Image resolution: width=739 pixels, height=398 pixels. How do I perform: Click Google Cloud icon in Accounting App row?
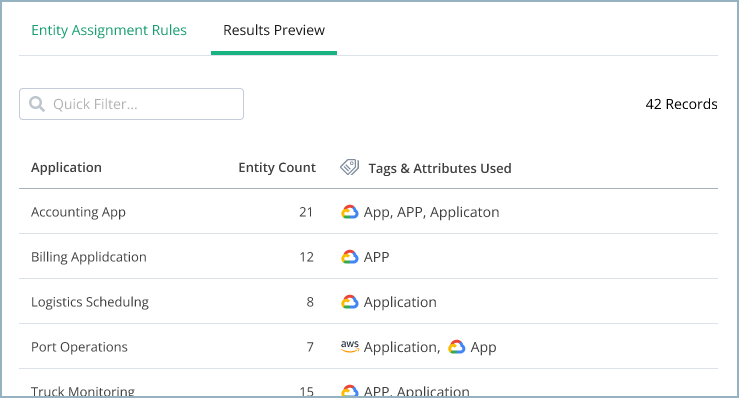pos(350,212)
